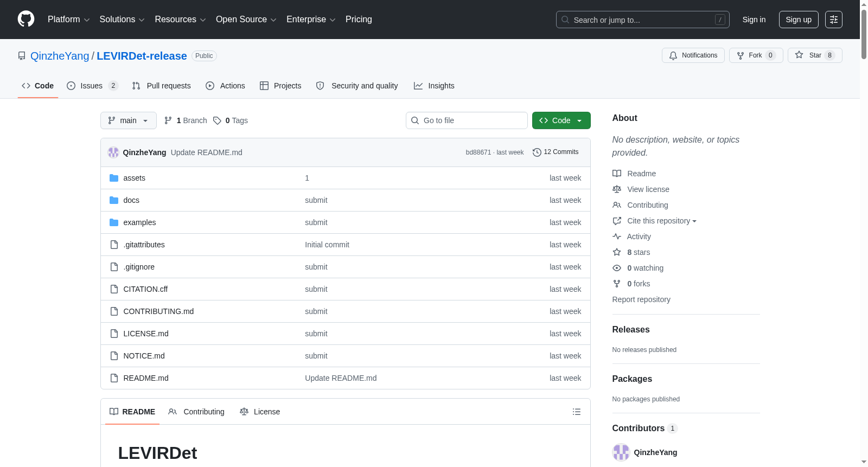Click the notifications bell icon

[673, 55]
